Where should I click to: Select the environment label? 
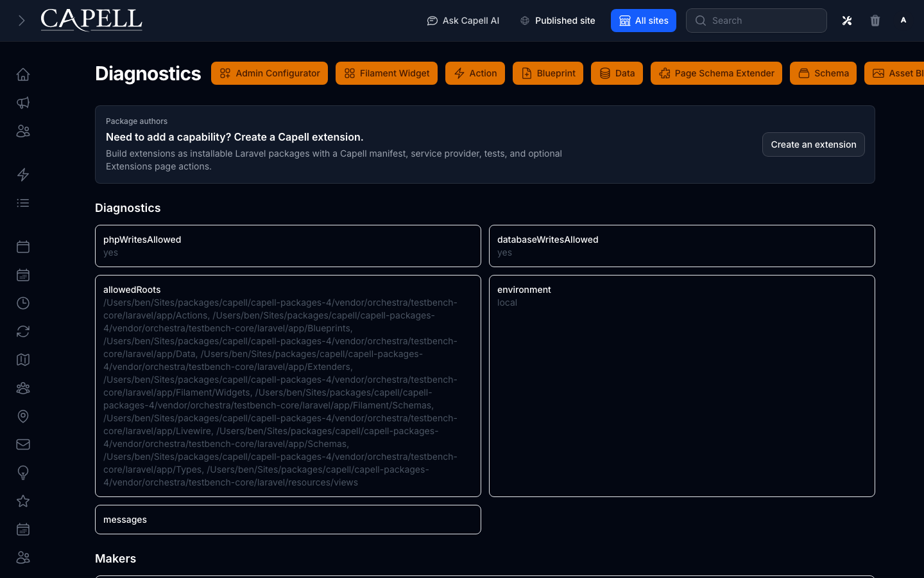[524, 290]
